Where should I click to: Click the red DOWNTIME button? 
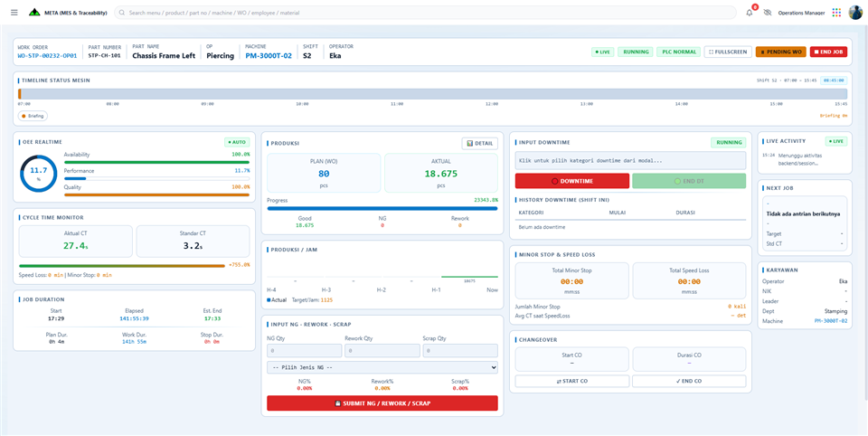click(572, 181)
